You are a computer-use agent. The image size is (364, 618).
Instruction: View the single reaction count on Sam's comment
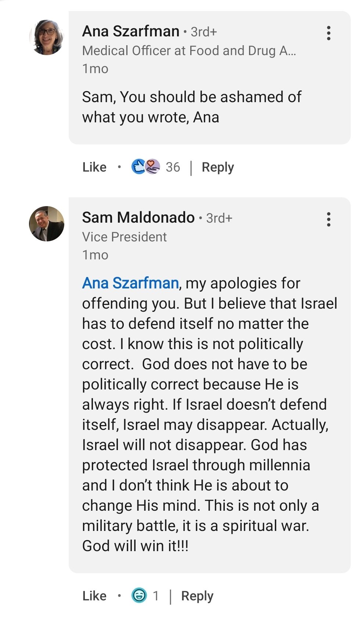pyautogui.click(x=156, y=596)
